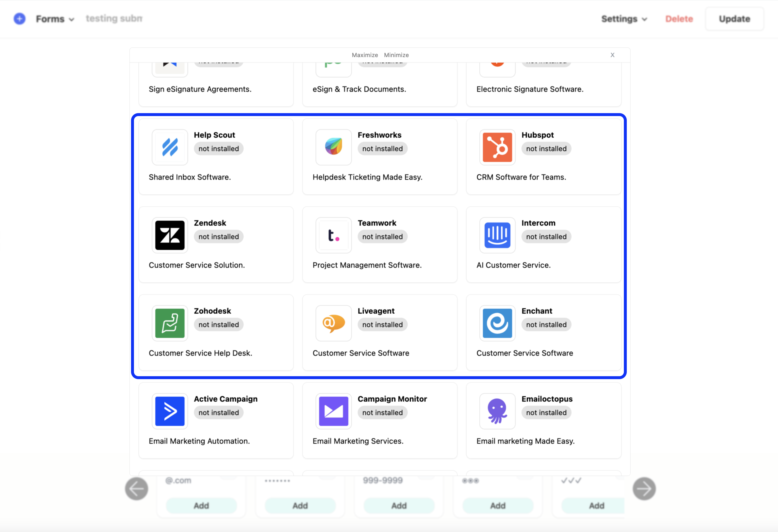Click 'not installed' badge under Hubspot
Image resolution: width=778 pixels, height=532 pixels.
point(546,148)
